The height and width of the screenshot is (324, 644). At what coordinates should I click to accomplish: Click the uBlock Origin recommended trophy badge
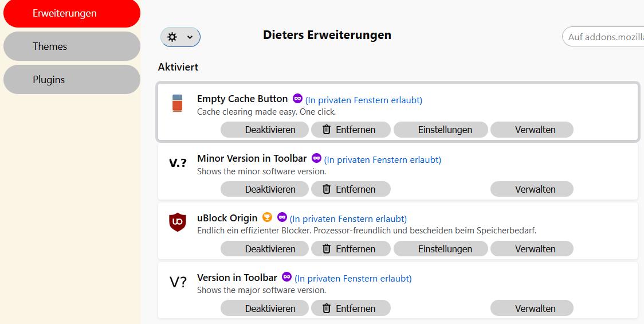point(267,217)
